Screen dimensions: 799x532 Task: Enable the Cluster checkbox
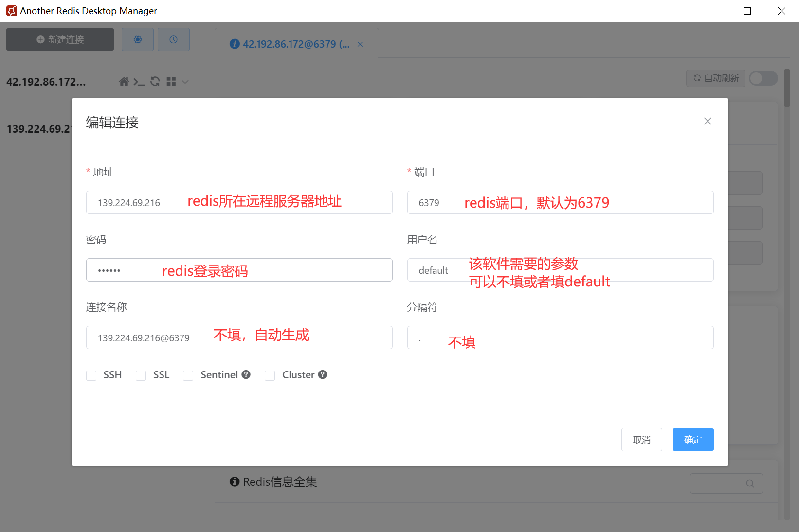tap(270, 375)
